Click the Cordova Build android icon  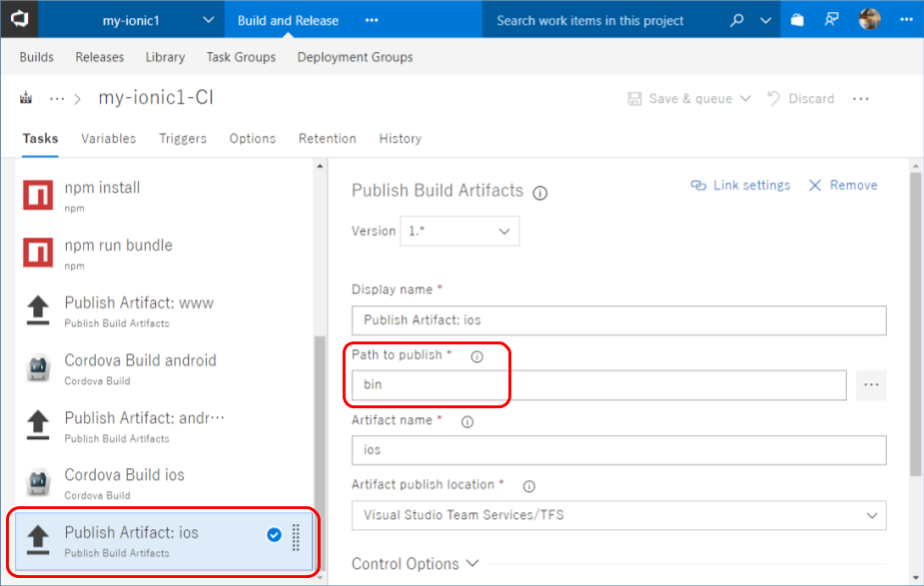[38, 368]
